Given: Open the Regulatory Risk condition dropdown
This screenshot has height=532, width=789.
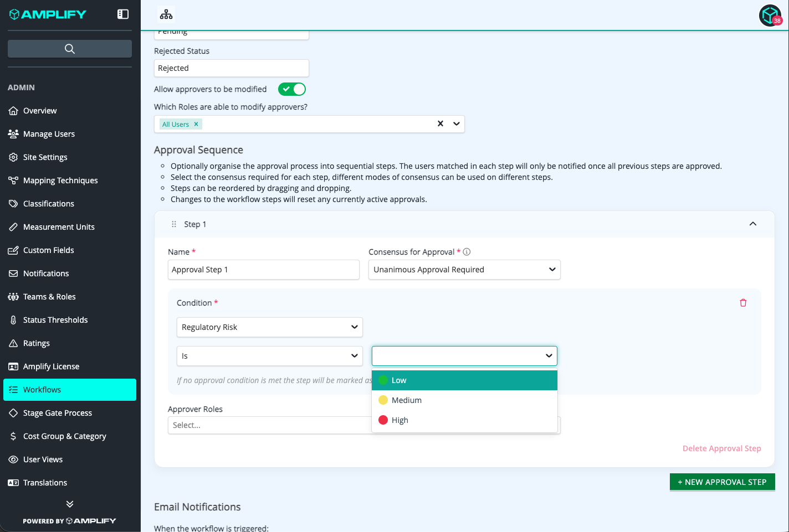Looking at the screenshot, I should click(x=270, y=327).
